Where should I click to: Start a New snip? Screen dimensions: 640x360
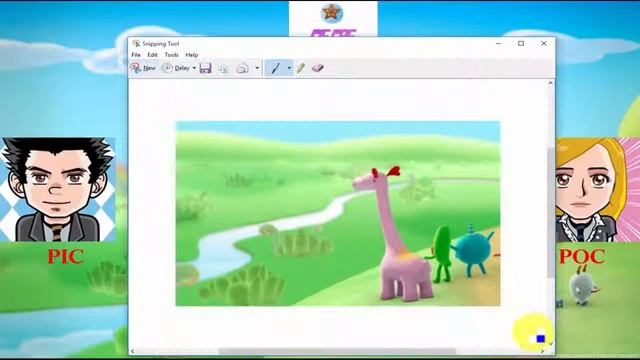(143, 68)
